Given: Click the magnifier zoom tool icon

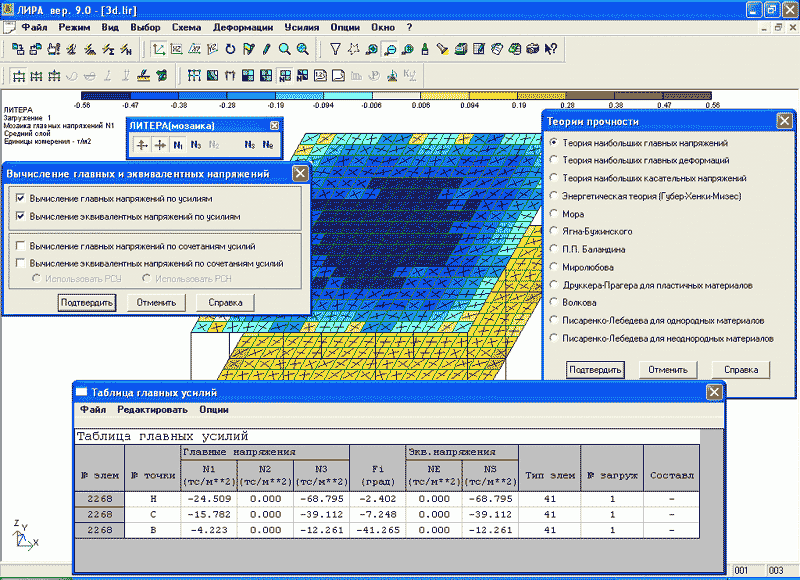Looking at the screenshot, I should [x=285, y=48].
